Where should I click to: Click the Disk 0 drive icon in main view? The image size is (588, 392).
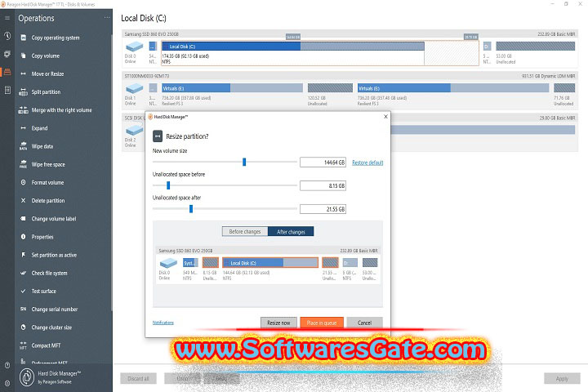pyautogui.click(x=134, y=47)
